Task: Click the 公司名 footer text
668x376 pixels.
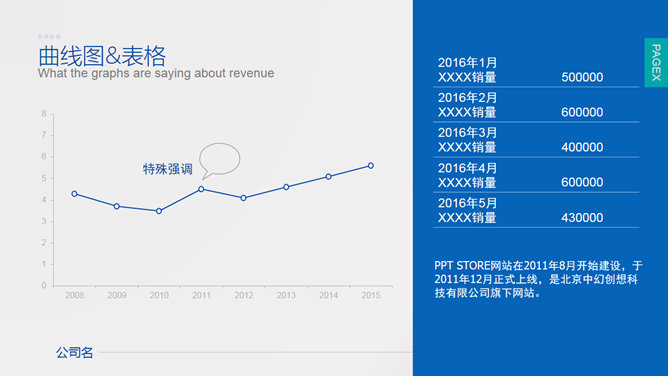Action: [75, 353]
